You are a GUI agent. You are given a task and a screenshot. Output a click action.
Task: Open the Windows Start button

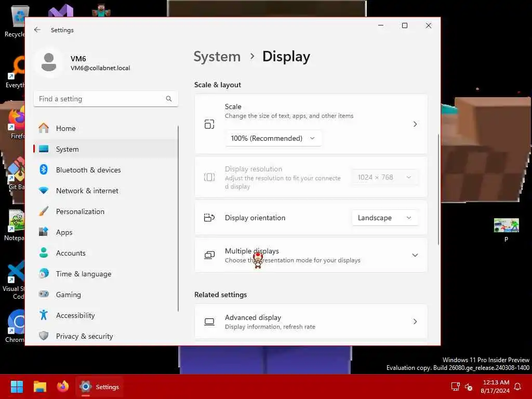click(17, 387)
